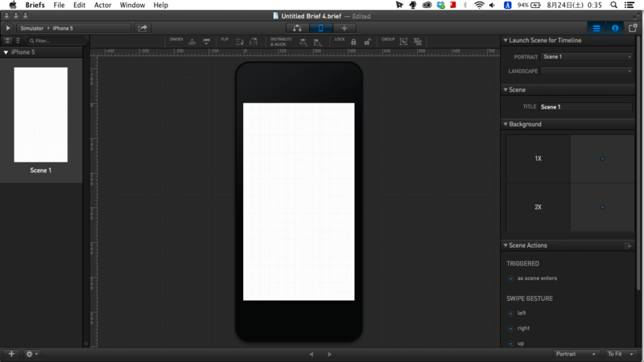Lock the selected actor with closed padlock
This screenshot has width=644, height=362.
click(353, 42)
